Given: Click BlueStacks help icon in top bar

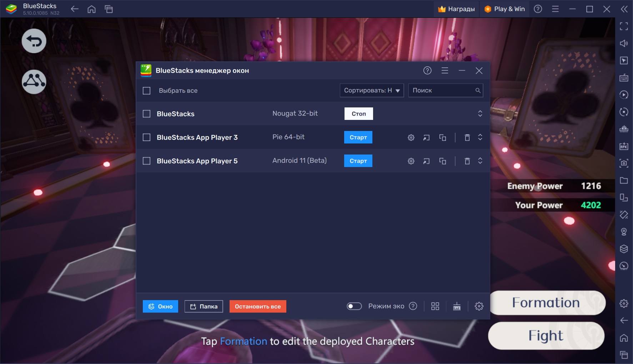Looking at the screenshot, I should tap(538, 9).
